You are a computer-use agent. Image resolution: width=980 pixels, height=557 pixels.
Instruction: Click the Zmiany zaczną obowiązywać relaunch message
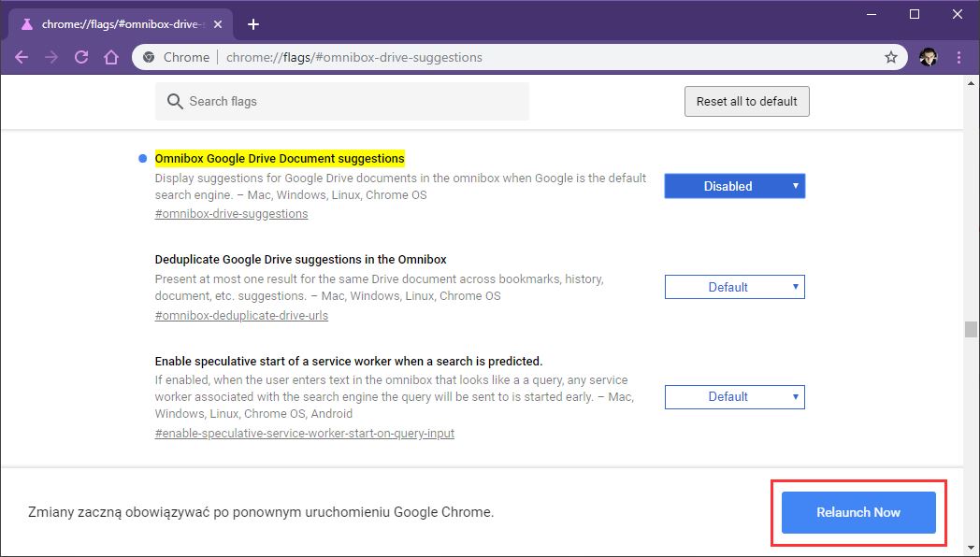[x=261, y=513]
